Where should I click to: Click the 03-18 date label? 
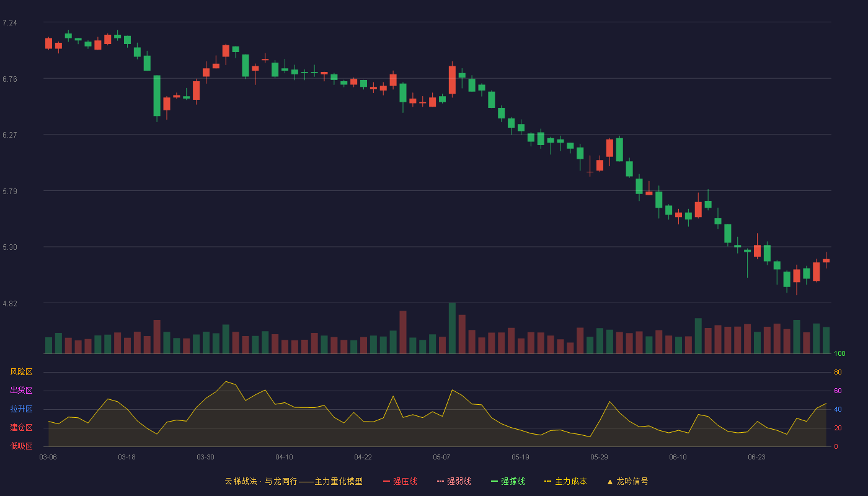tap(126, 457)
